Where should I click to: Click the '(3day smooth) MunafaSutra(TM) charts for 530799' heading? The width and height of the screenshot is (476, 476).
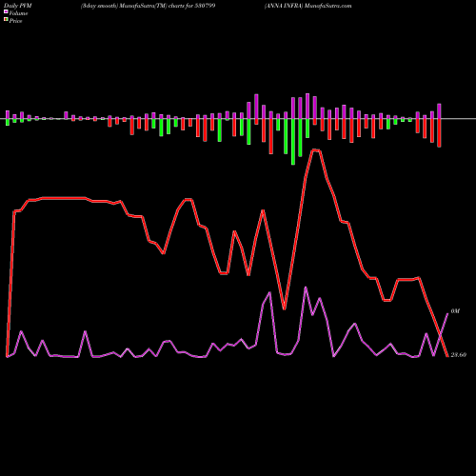[x=148, y=6]
